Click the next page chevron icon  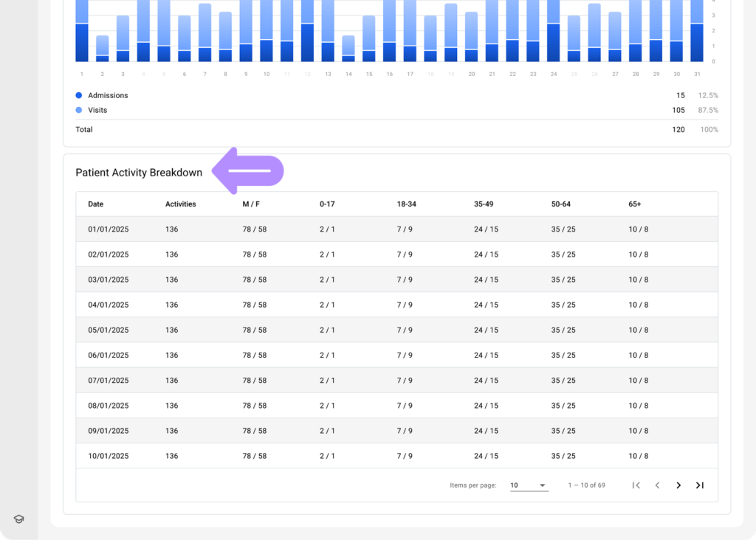(678, 485)
